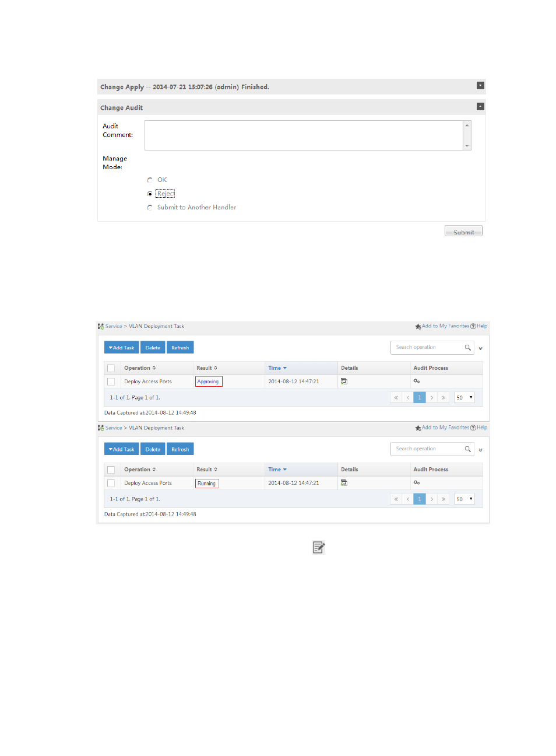Click search magnifier icon above Approving row
This screenshot has width=556, height=756.
point(467,348)
